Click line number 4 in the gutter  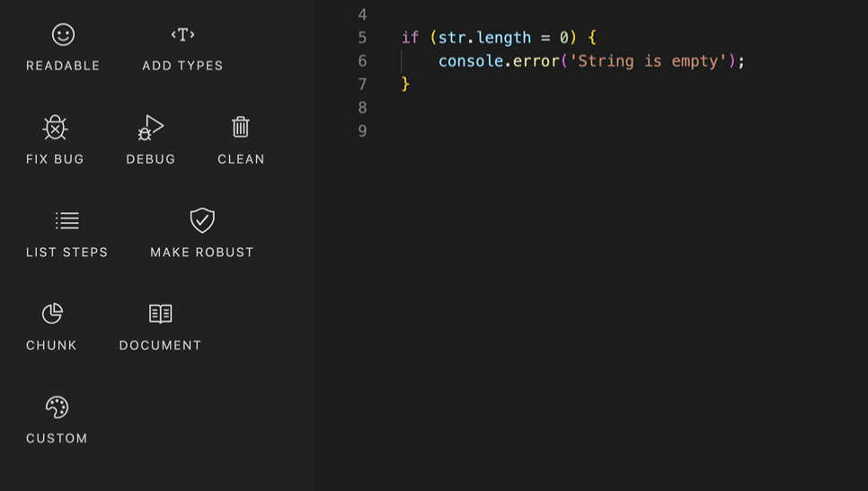pyautogui.click(x=362, y=14)
